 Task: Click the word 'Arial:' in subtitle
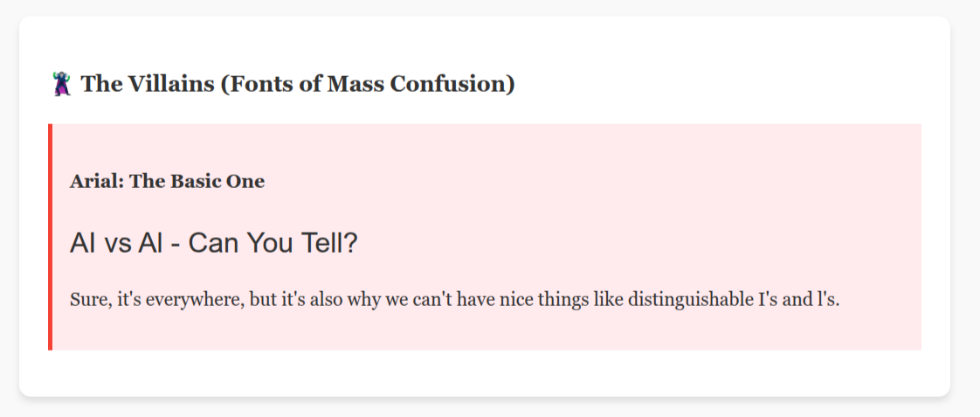click(97, 182)
